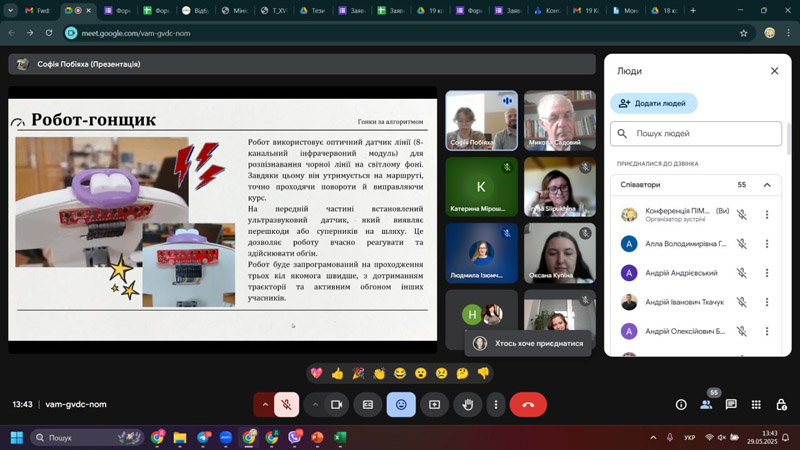
Task: Click the red leave call button
Action: (x=528, y=405)
